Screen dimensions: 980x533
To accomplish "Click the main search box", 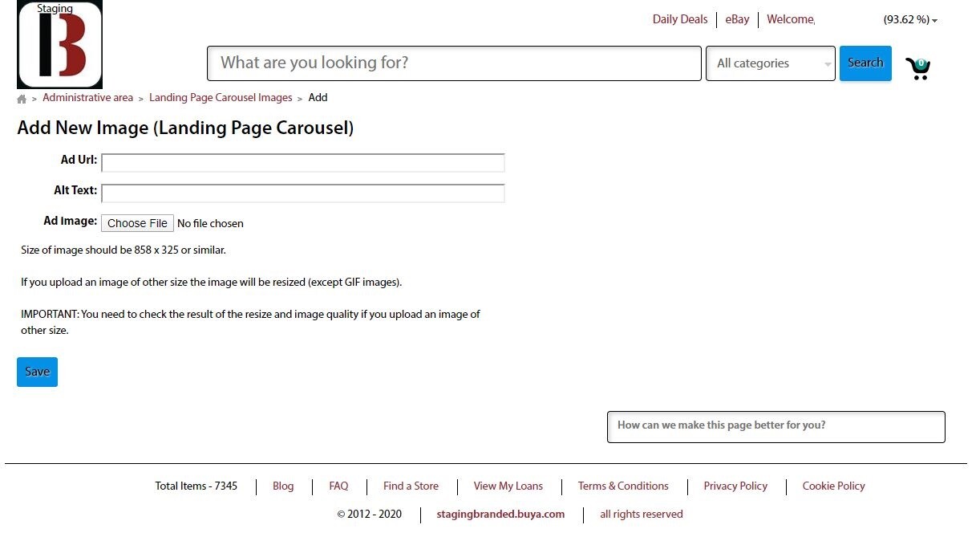I will pos(454,63).
